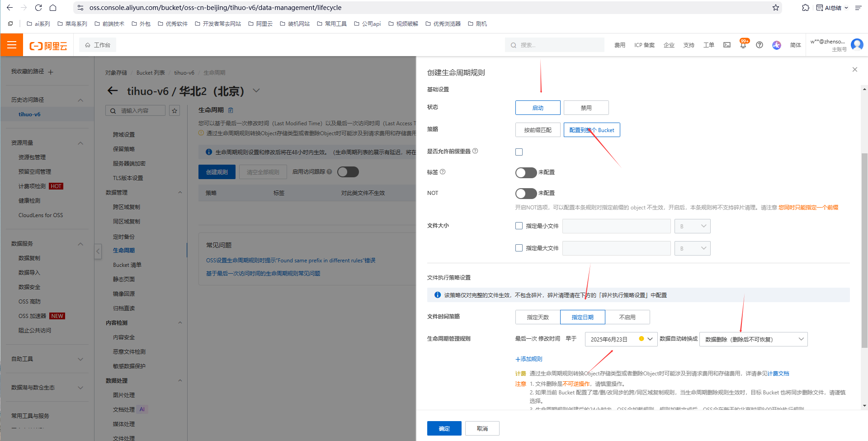Show help for access tracking toggle
The width and height of the screenshot is (868, 441).
329,172
